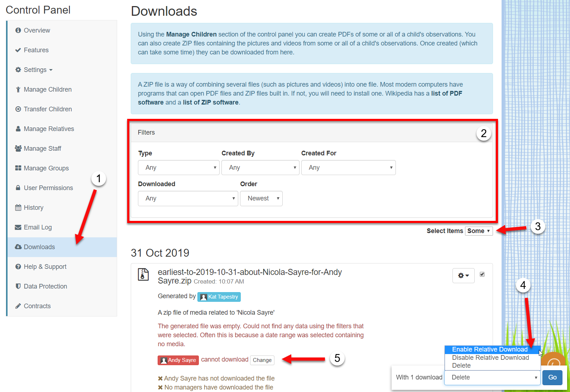This screenshot has width=570, height=392.
Task: Go to Features section
Action: point(62,50)
